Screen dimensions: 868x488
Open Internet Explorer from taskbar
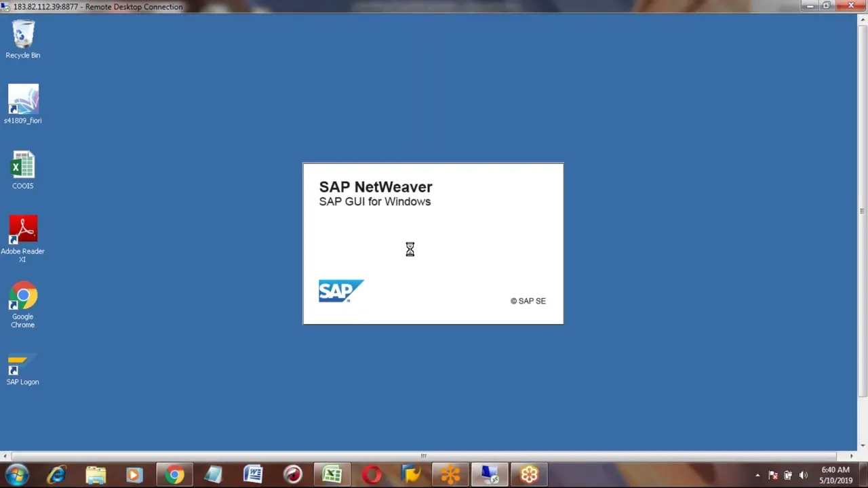pyautogui.click(x=56, y=475)
